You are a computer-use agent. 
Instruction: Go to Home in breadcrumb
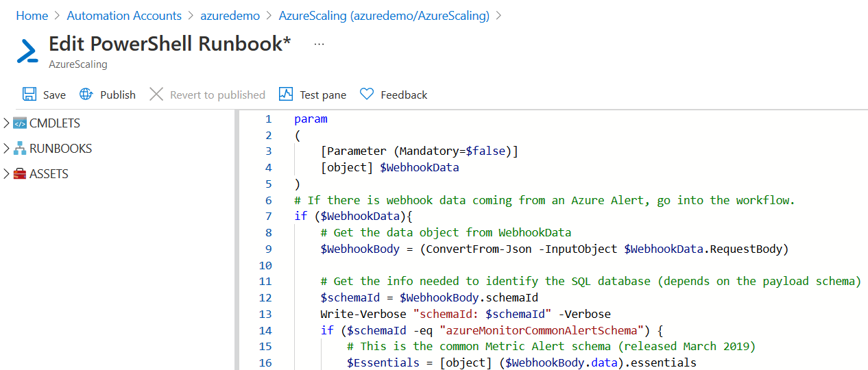[x=32, y=16]
